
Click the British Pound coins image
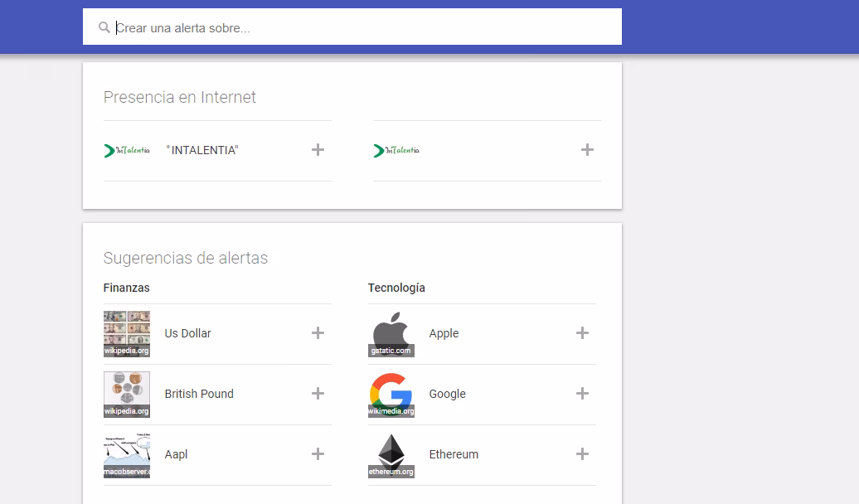(126, 394)
